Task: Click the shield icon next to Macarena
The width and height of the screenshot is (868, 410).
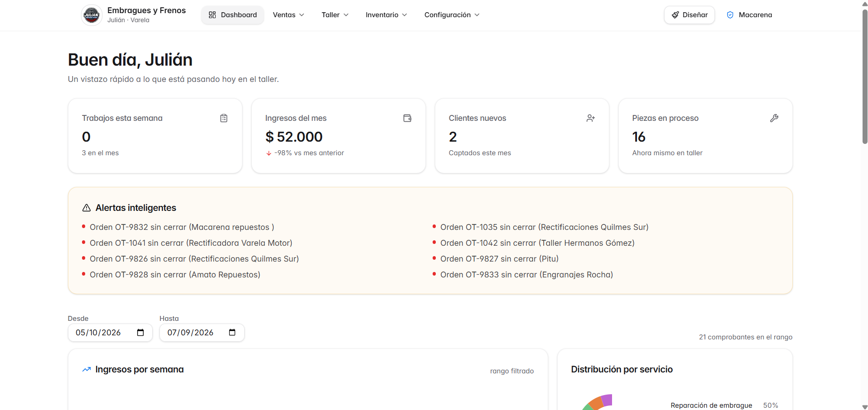Action: 730,15
